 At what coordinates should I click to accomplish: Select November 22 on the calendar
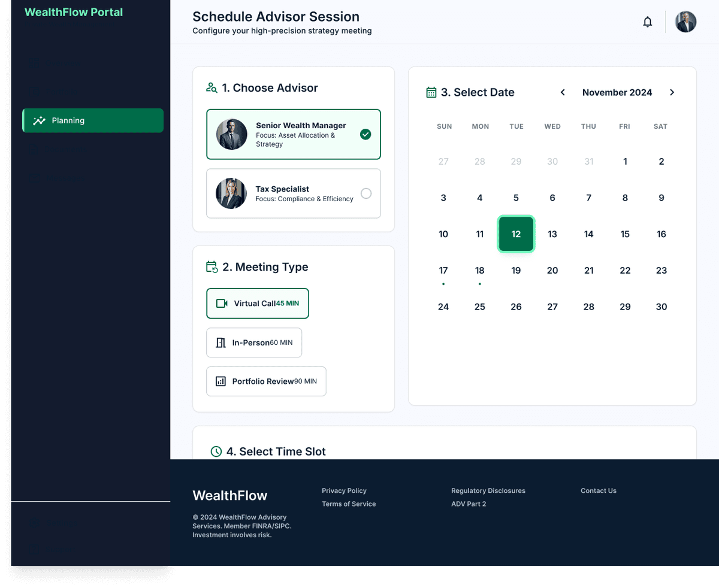pos(625,271)
